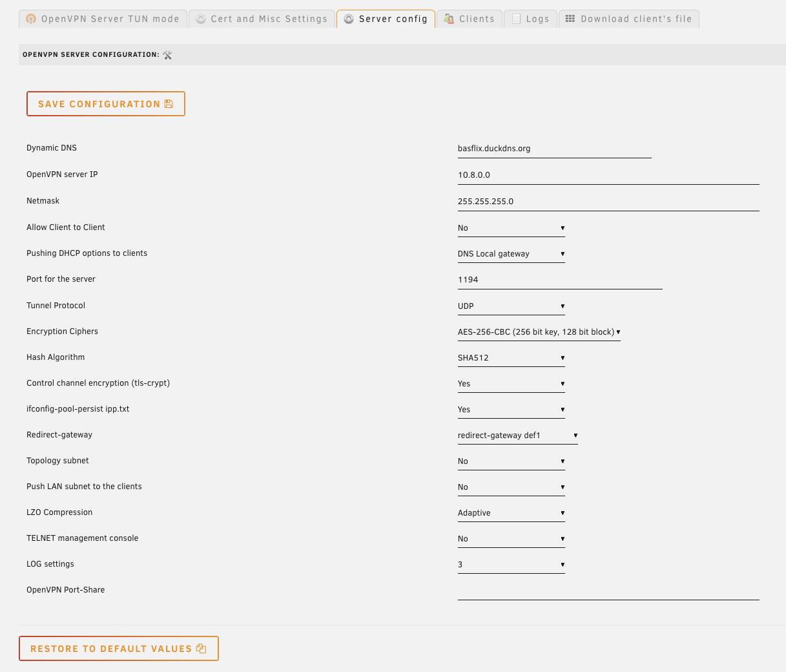Open the OpenVPN Server TUN mode tab
The width and height of the screenshot is (786, 672).
click(x=103, y=19)
